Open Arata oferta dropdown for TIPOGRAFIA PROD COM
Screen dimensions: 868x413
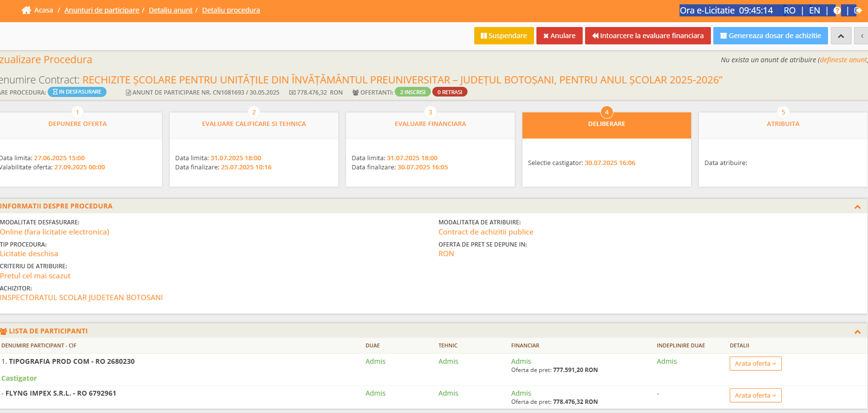(x=755, y=363)
